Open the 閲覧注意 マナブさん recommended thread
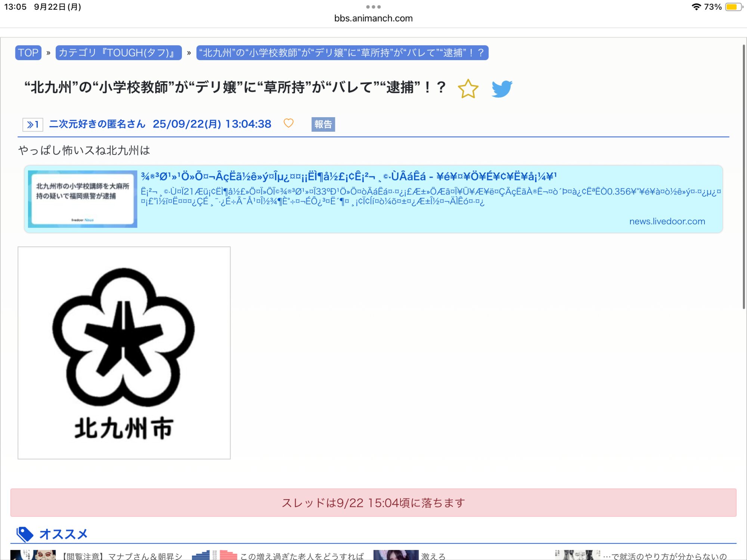 pos(121,556)
